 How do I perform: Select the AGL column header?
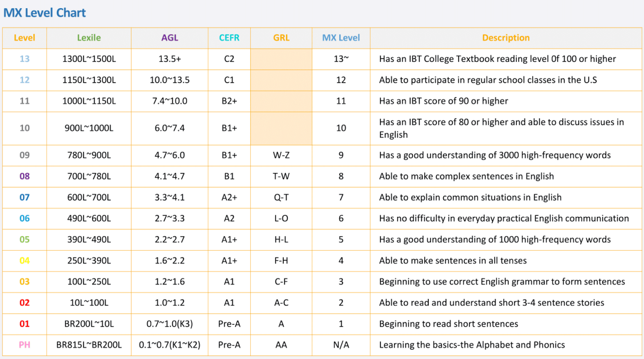(x=169, y=38)
